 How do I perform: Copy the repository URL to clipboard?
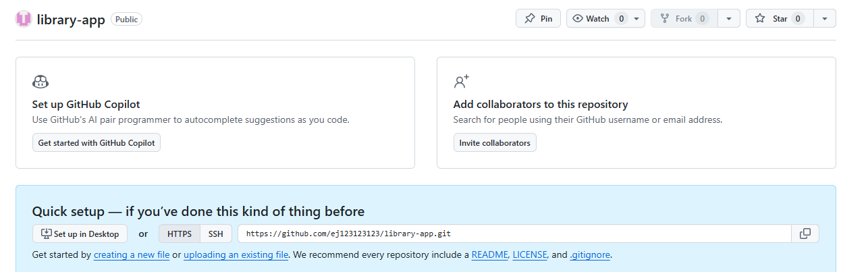(805, 234)
